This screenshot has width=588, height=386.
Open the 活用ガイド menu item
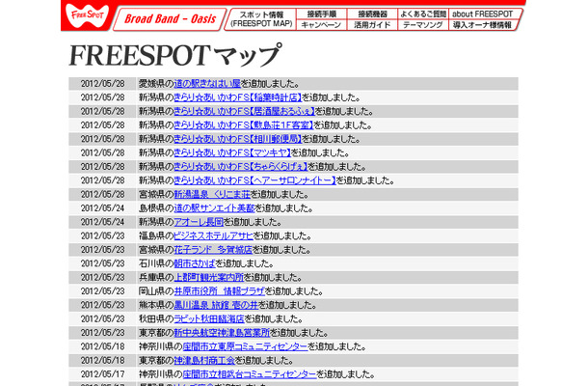[372, 25]
